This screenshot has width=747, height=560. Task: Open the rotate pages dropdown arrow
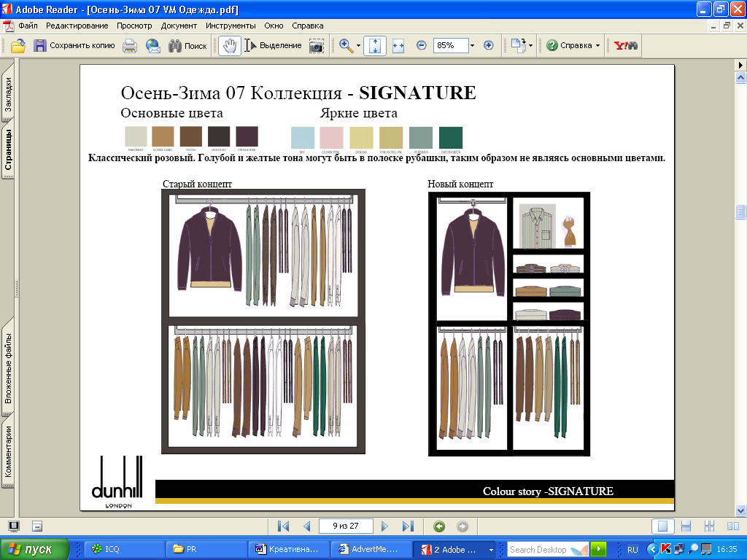531,46
